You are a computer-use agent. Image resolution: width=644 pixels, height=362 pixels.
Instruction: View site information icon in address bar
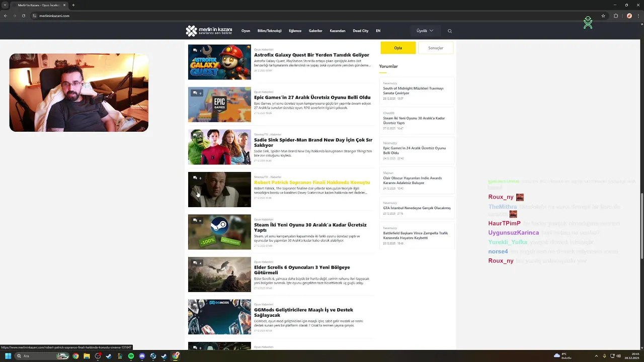coord(35,16)
